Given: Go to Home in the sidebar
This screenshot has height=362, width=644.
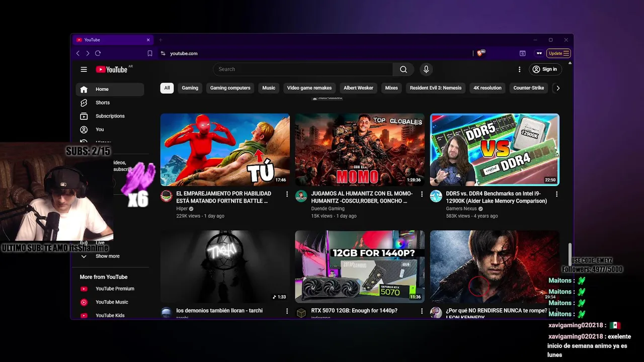Looking at the screenshot, I should point(110,89).
